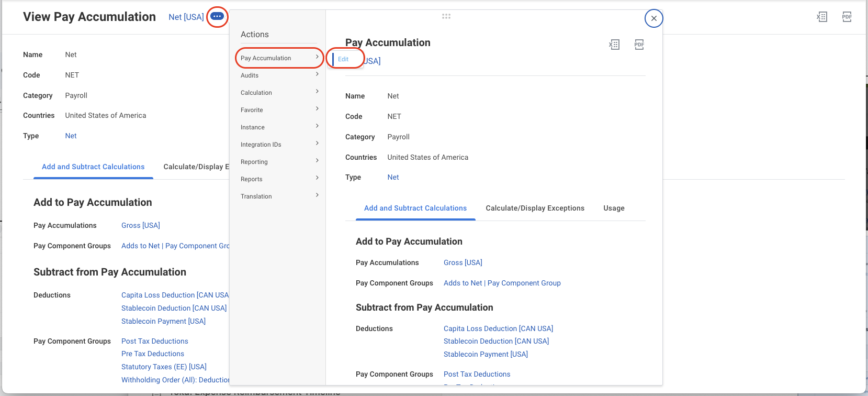Switch to popup Usage tab

[x=614, y=208]
